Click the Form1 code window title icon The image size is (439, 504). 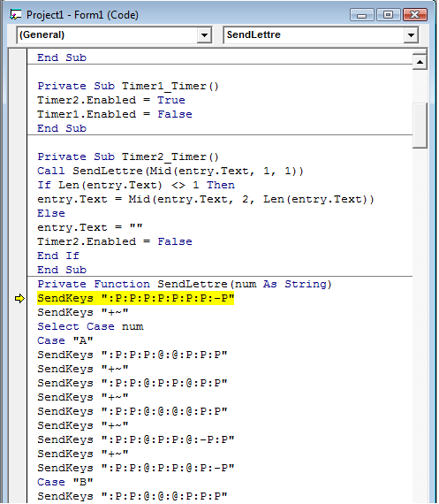15,15
